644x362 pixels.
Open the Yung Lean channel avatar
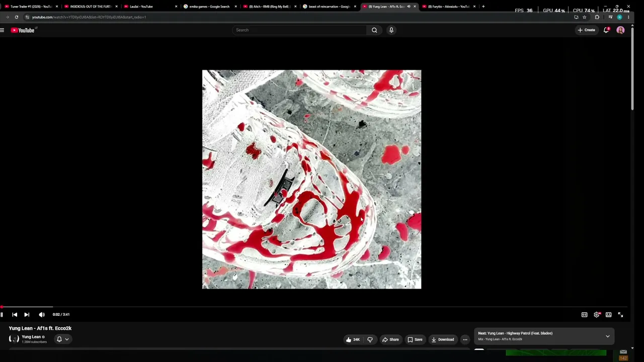coord(14,339)
